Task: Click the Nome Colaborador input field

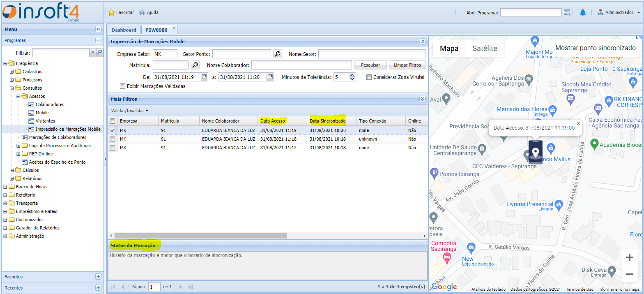Action: pos(301,65)
